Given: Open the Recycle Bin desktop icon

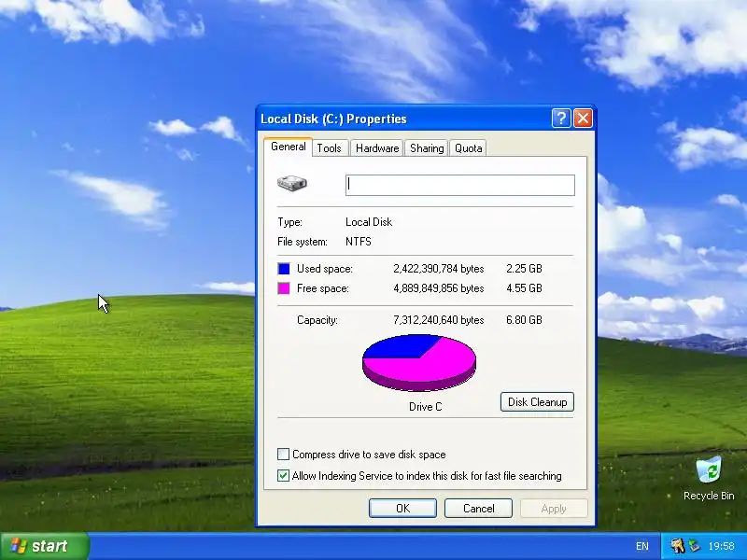Looking at the screenshot, I should tap(709, 478).
